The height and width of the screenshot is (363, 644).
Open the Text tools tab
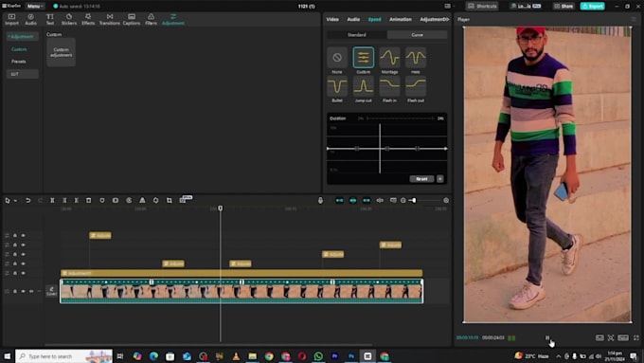point(49,19)
